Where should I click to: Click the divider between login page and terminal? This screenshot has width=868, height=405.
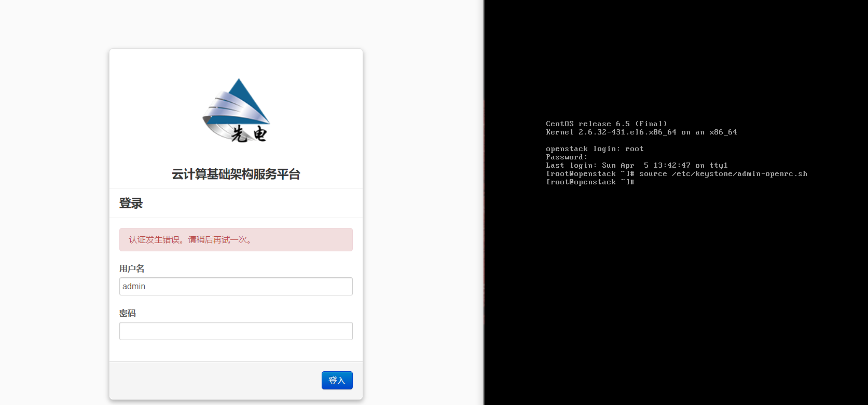(484, 203)
